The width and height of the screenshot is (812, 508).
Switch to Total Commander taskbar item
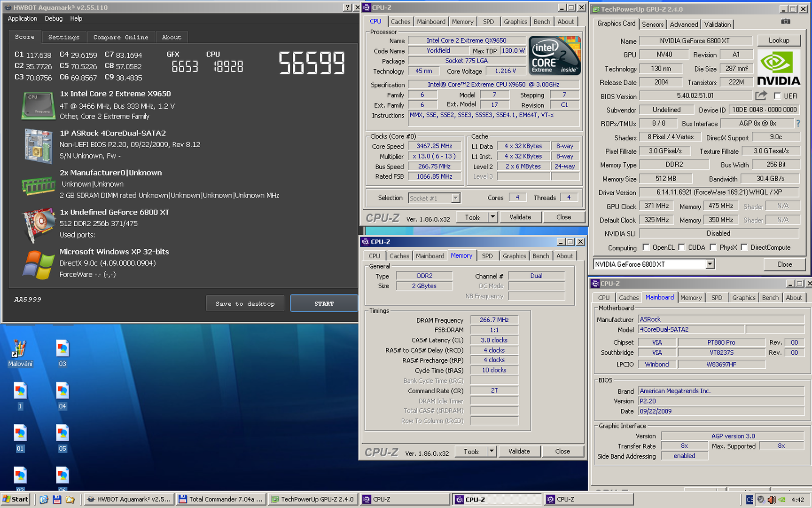coord(221,499)
